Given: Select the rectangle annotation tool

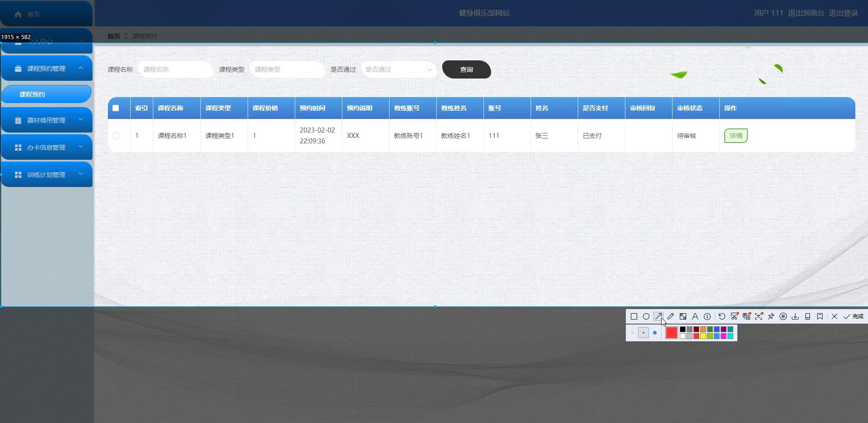Looking at the screenshot, I should [x=634, y=316].
